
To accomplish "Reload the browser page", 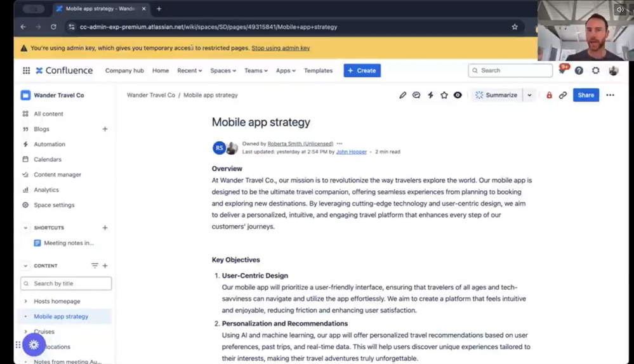I will [x=53, y=27].
